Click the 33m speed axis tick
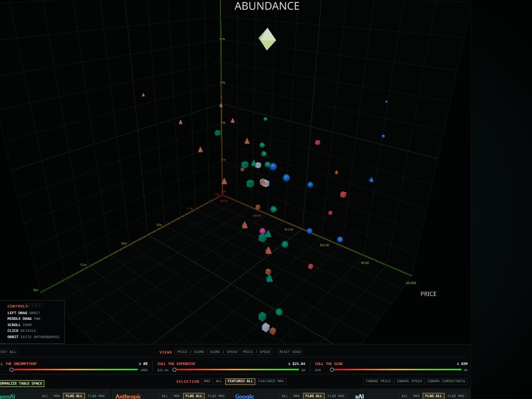 [124, 243]
